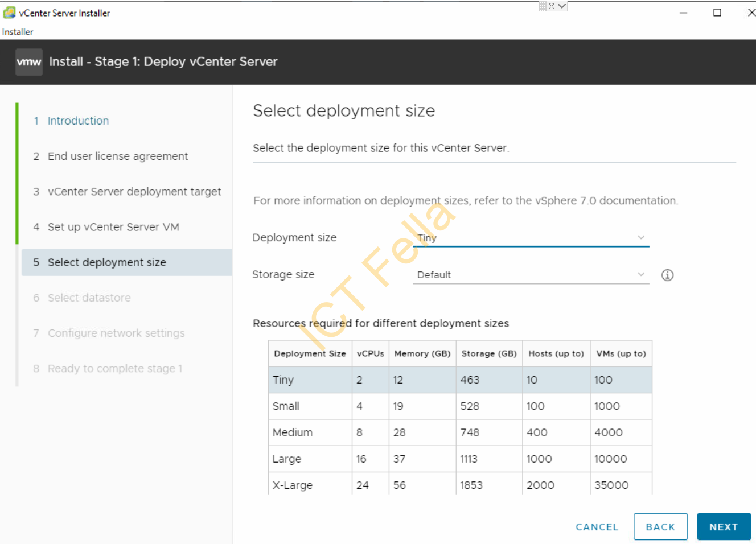The image size is (756, 544).
Task: Select step 5 Select deployment size
Action: 126,262
